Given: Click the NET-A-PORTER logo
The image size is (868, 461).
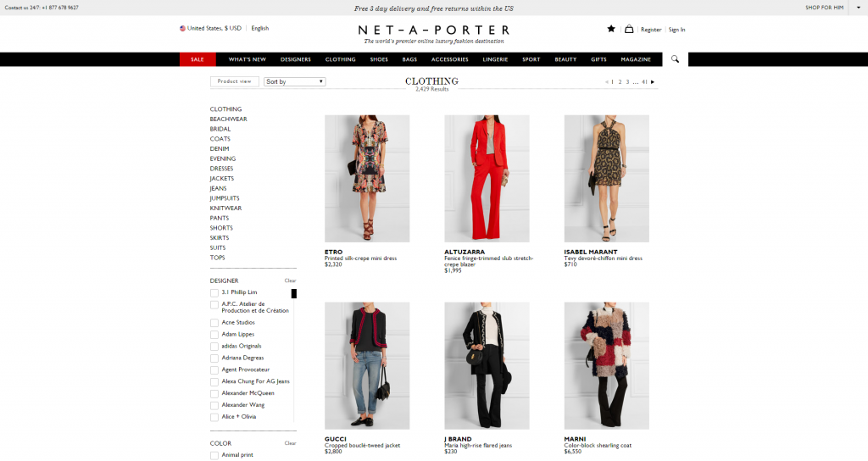Looking at the screenshot, I should coord(434,30).
